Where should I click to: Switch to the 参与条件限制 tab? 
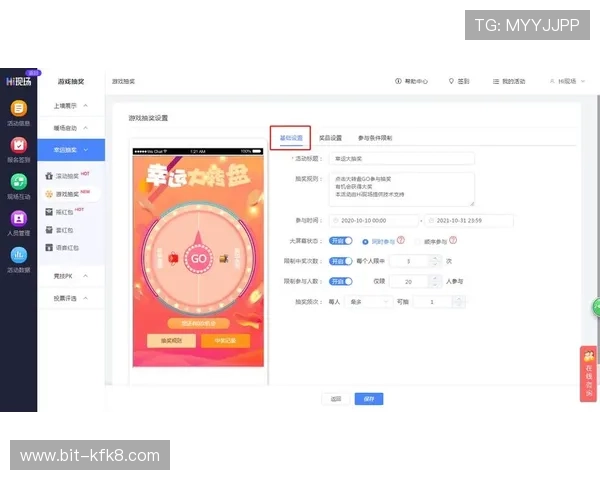tap(375, 138)
